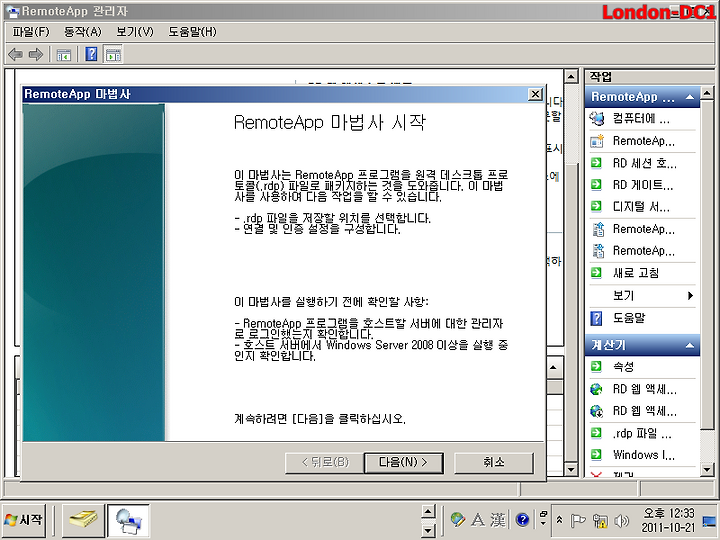Open the 시작 Start button
The height and width of the screenshot is (540, 720).
point(23,520)
